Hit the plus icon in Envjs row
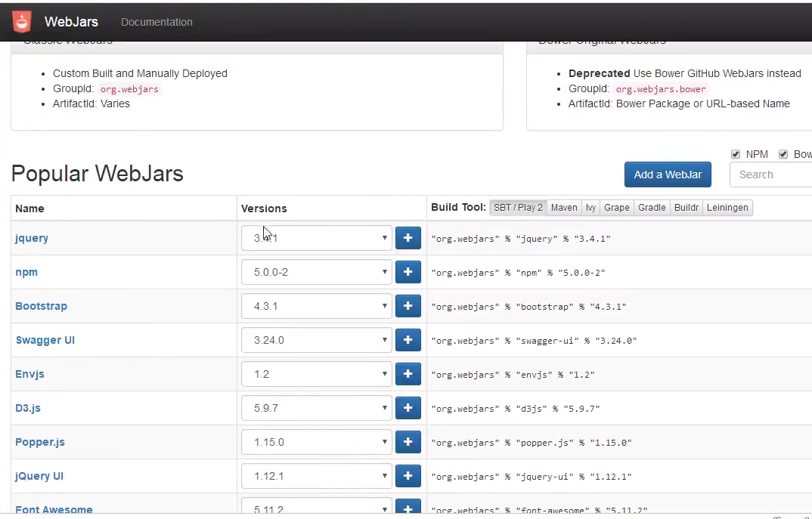Image resolution: width=812 pixels, height=519 pixels. pos(408,374)
